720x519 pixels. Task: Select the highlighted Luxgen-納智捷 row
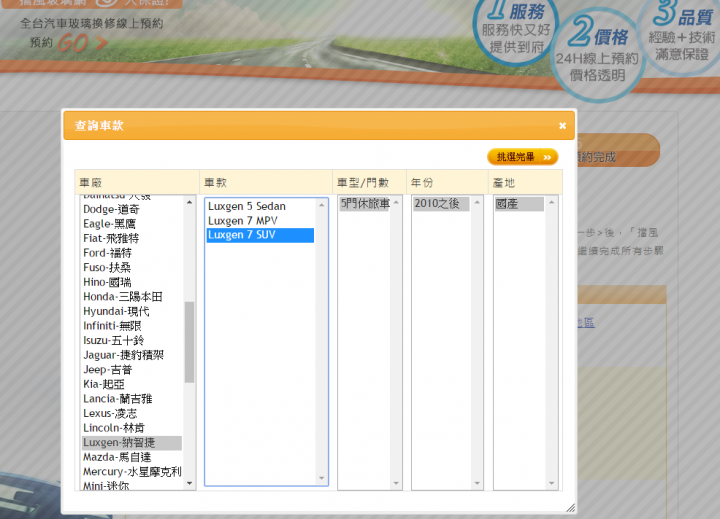132,443
